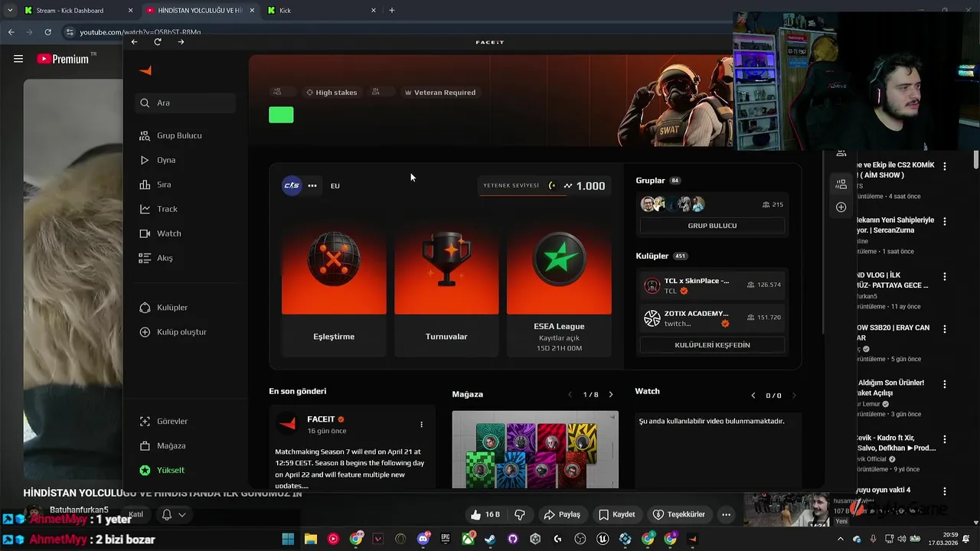This screenshot has width=980, height=551.
Task: Click Kulüp oluştur plus item
Action: (172, 332)
